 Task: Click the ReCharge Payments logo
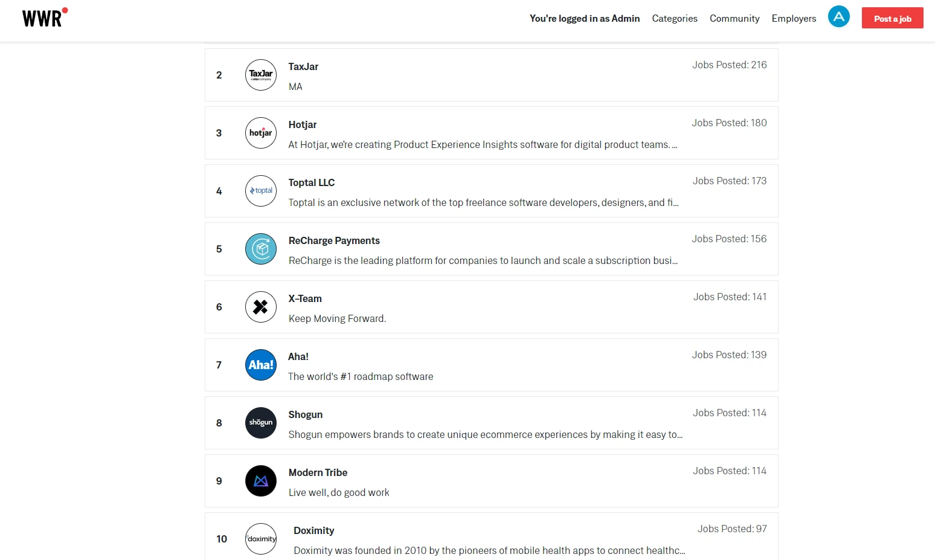click(261, 249)
